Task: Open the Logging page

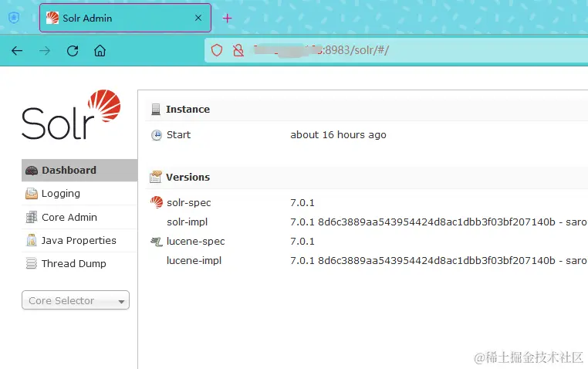Action: [79, 194]
